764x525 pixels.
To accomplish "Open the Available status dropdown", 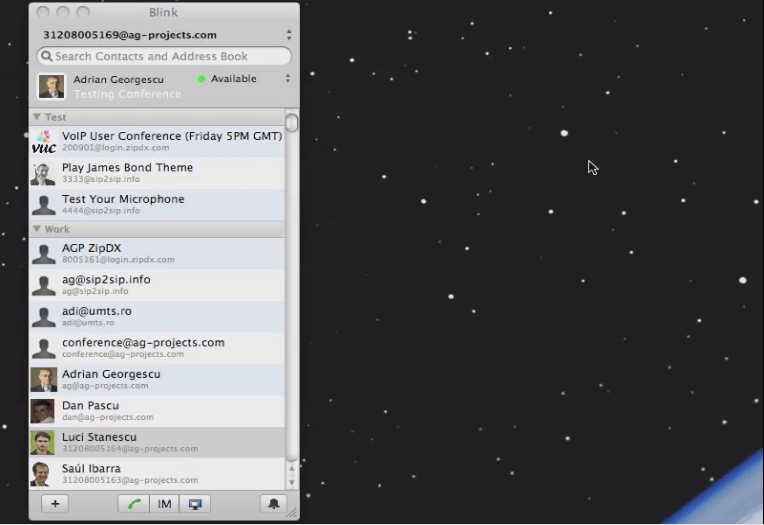I will (288, 79).
